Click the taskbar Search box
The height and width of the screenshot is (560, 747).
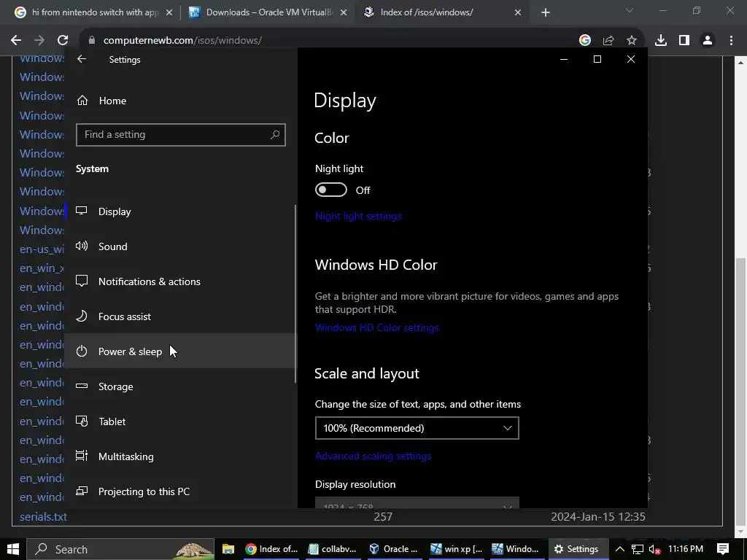[120, 549]
